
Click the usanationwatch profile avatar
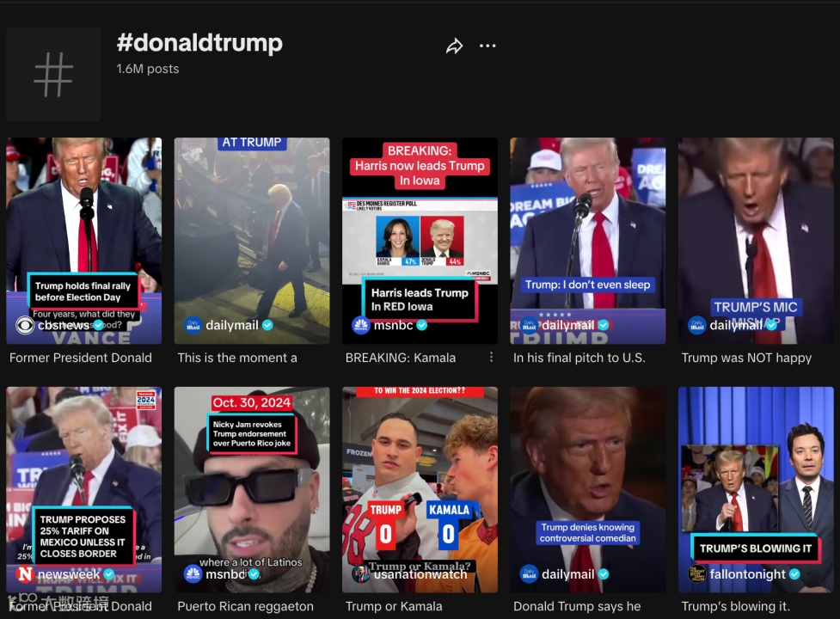361,574
